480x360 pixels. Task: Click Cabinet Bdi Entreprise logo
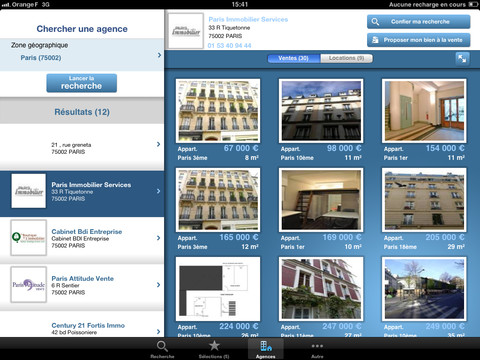29,238
